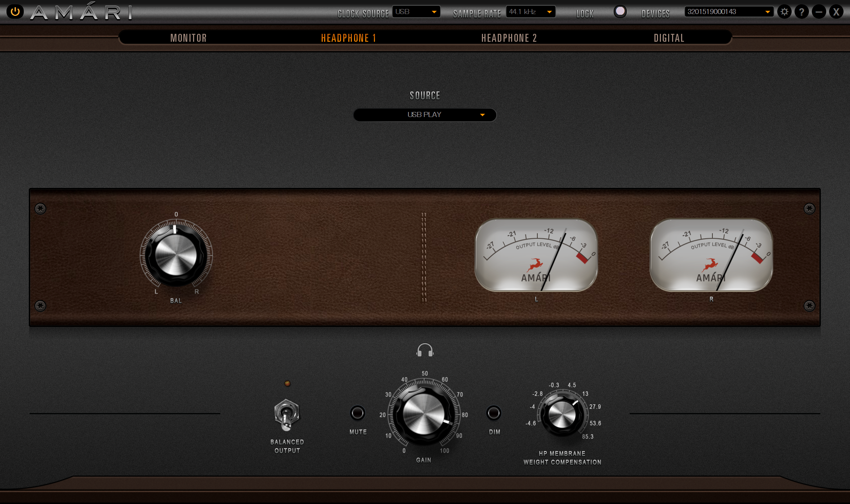The image size is (850, 504).
Task: Click the 0 center mark above the balance knob
Action: (176, 214)
